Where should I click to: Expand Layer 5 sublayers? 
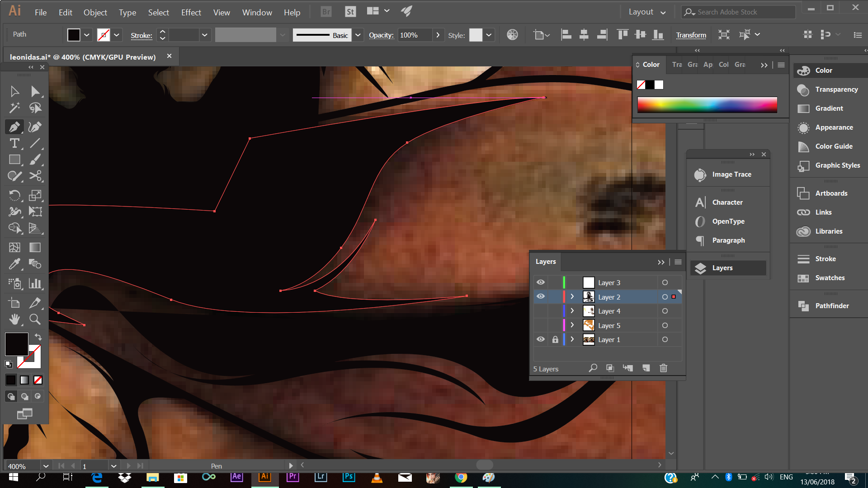tap(572, 325)
